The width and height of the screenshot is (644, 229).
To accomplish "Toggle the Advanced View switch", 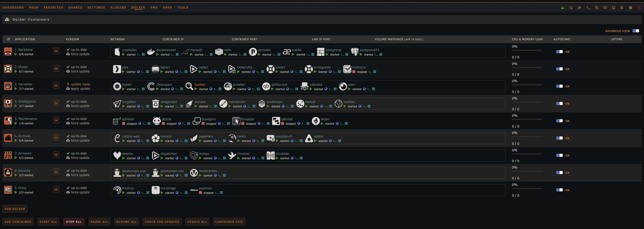I will (636, 31).
